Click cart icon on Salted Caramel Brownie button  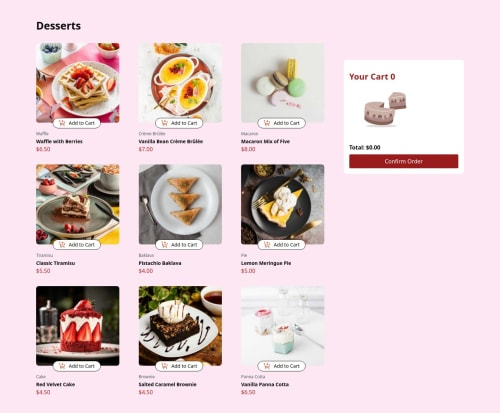[164, 366]
